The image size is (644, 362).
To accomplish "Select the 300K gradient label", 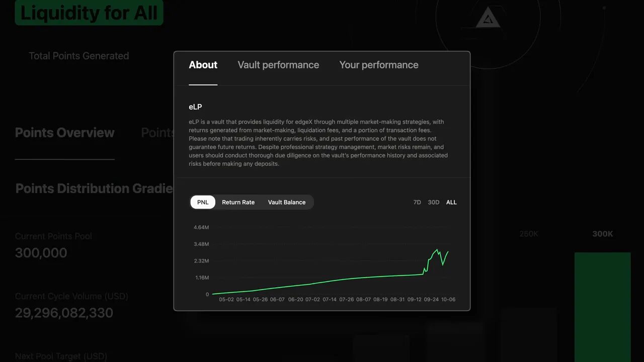I will click(602, 234).
